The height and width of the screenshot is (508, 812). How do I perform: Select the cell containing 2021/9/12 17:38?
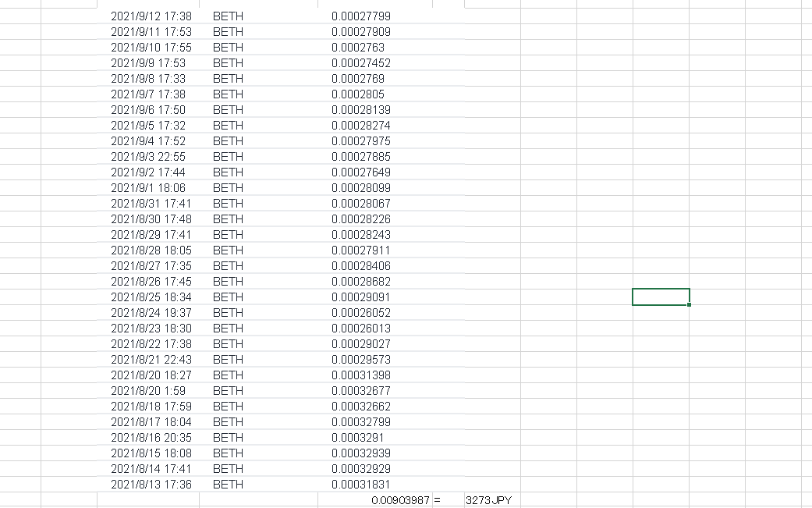tap(151, 16)
